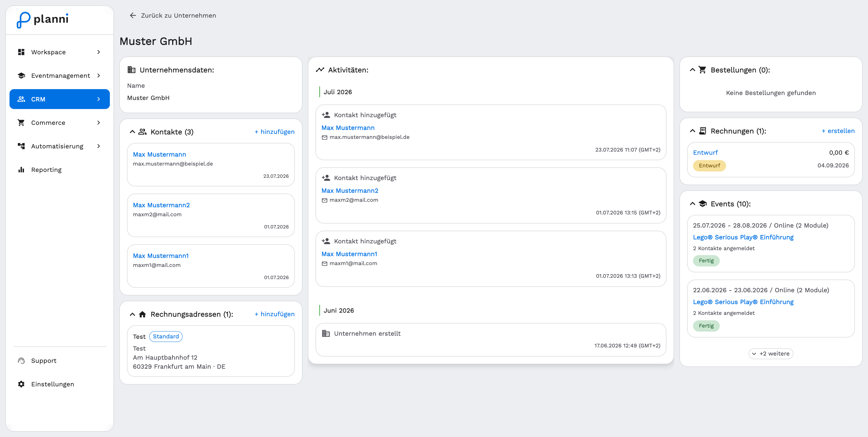Create an invoice with + erstellen
The height and width of the screenshot is (437, 868).
[838, 131]
